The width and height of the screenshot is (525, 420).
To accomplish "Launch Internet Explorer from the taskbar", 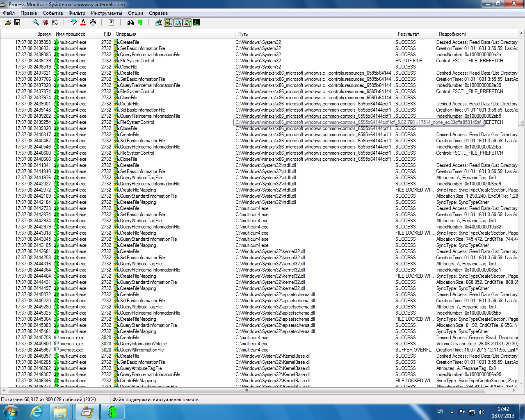I will click(x=37, y=412).
